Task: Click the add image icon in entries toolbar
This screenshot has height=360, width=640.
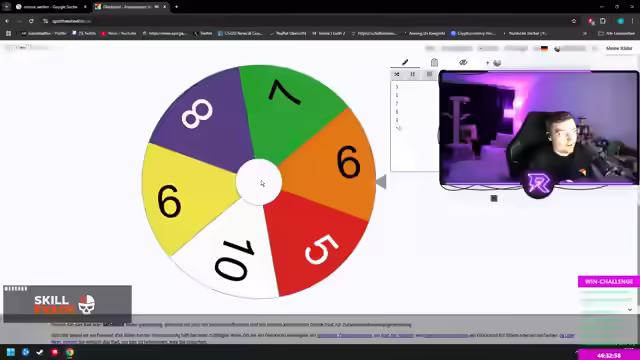Action: (x=429, y=74)
